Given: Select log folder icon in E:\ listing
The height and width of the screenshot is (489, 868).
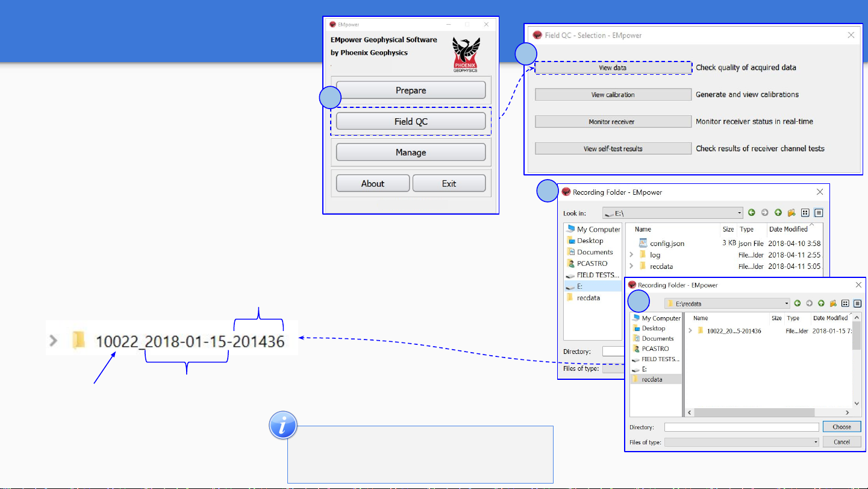Looking at the screenshot, I should pyautogui.click(x=642, y=255).
